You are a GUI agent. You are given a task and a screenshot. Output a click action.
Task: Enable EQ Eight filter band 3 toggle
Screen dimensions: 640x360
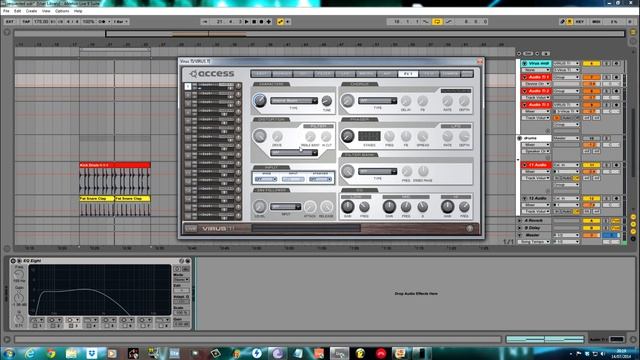(x=71, y=326)
